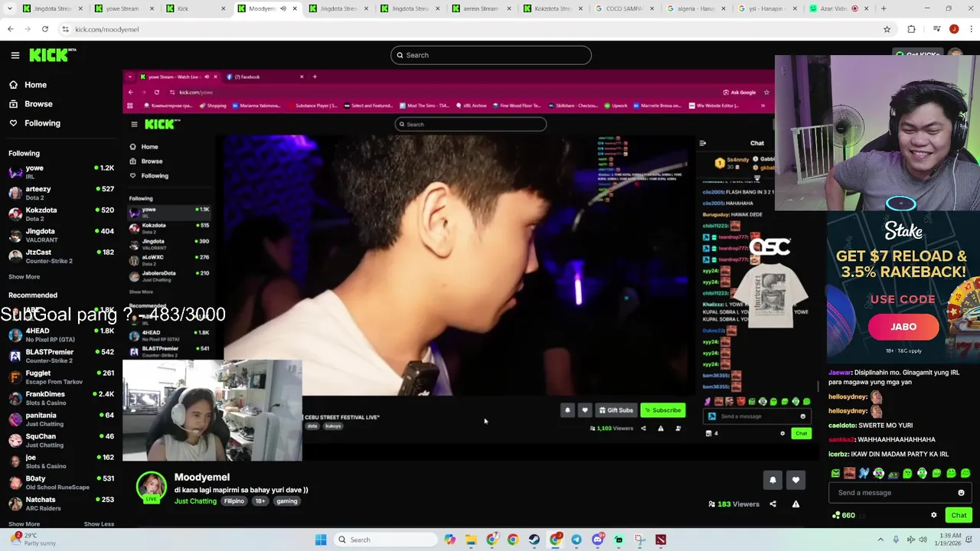Mute the Moodyemel tab audio icon

click(283, 8)
